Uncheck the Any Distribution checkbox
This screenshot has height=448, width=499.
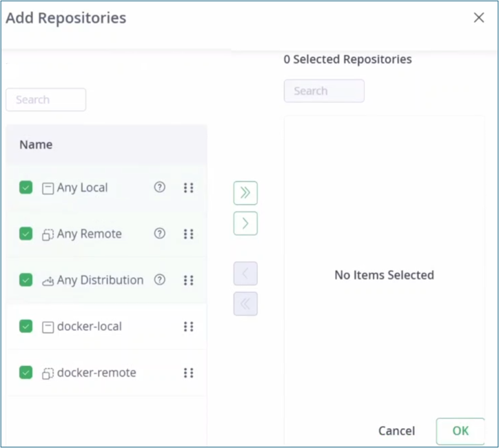click(x=26, y=280)
